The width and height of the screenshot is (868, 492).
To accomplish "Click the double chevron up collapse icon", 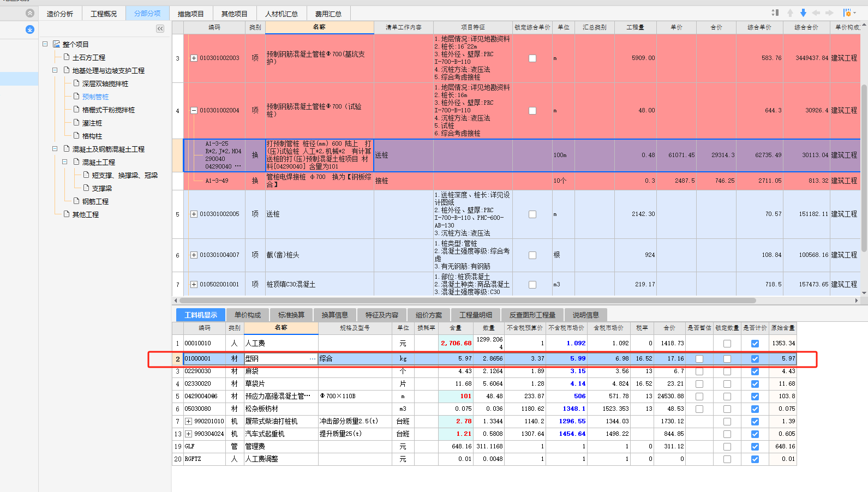I will point(30,13).
